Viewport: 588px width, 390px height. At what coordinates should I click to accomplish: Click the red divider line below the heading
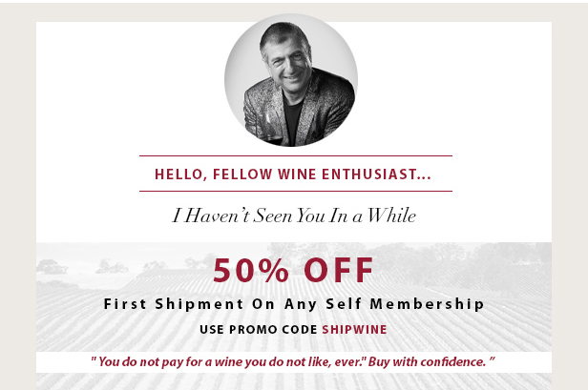[296, 191]
